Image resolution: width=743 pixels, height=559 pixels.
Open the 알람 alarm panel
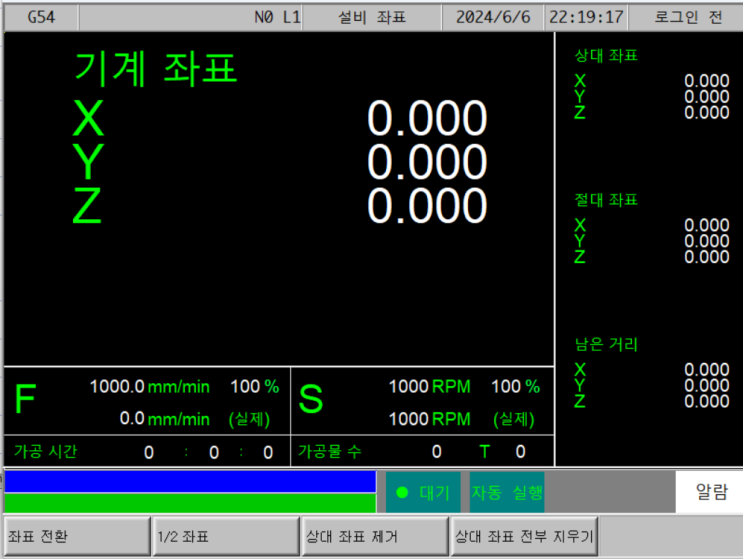coord(710,492)
